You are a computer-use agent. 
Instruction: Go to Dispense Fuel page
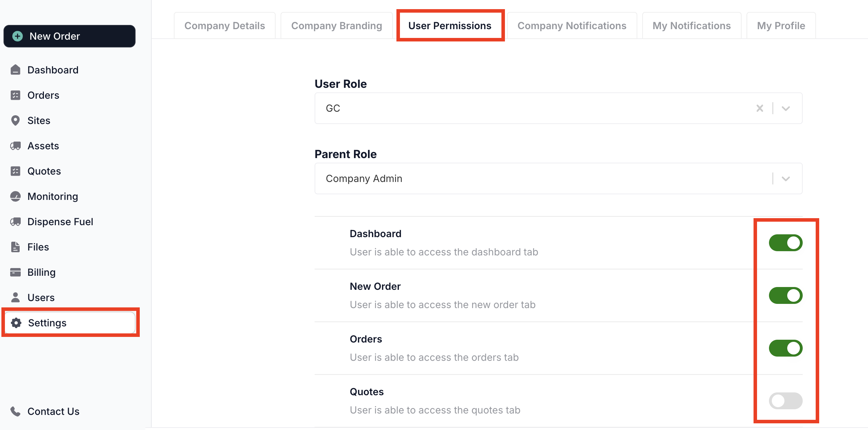pos(60,222)
